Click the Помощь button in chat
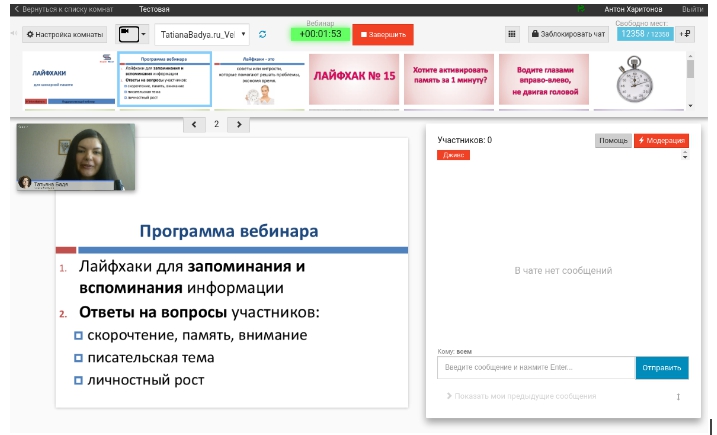 (x=613, y=140)
